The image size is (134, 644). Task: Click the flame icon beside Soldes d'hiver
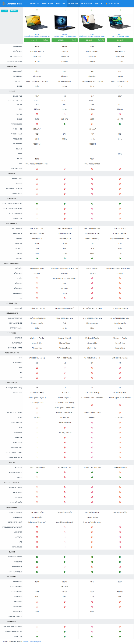106,4
